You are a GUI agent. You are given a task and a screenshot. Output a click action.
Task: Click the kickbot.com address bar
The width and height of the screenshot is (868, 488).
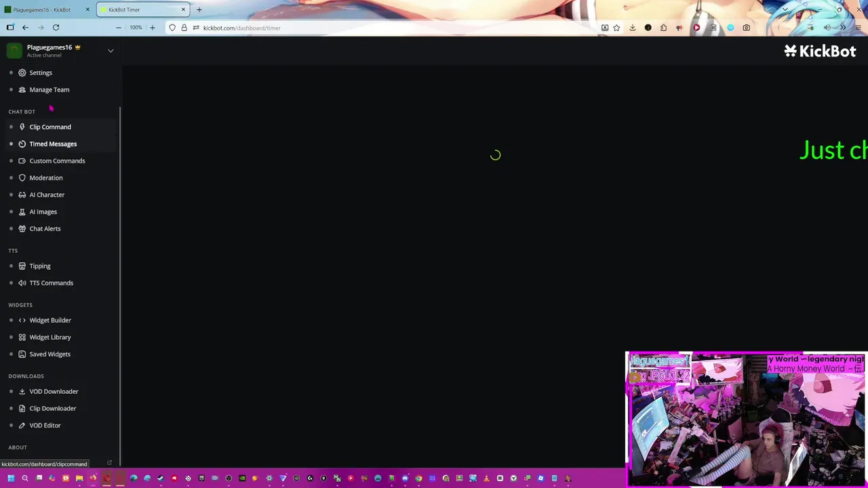[393, 28]
